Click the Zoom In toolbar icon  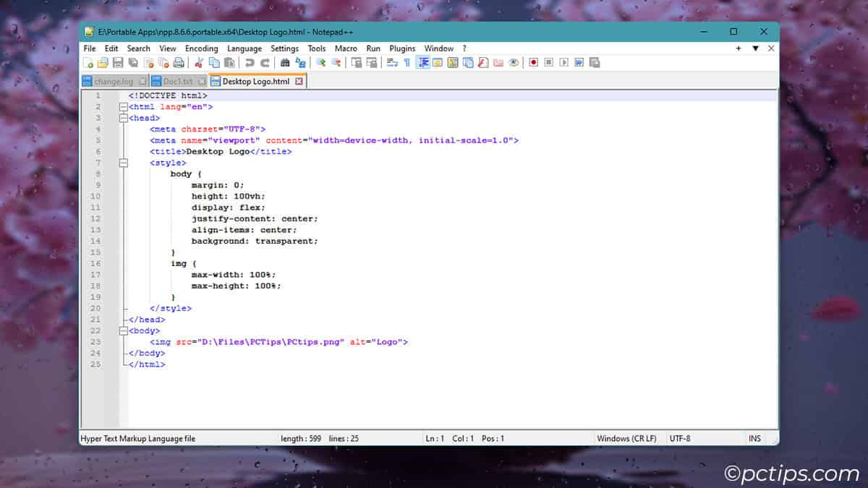(320, 63)
